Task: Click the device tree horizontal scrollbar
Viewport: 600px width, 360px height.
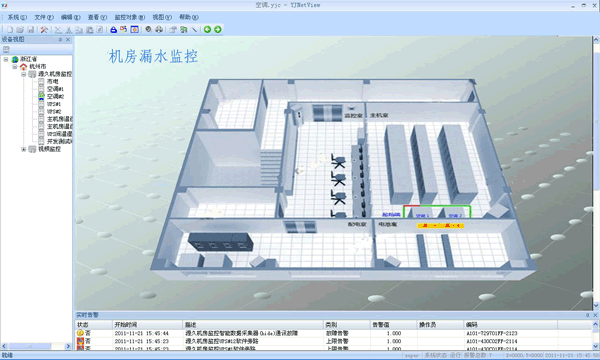Action: (36, 346)
